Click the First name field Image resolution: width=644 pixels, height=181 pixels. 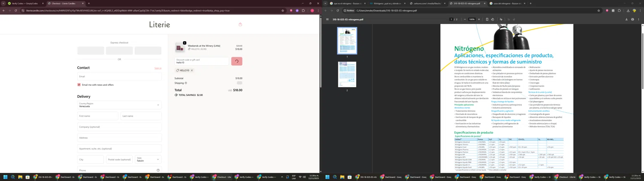point(97,116)
